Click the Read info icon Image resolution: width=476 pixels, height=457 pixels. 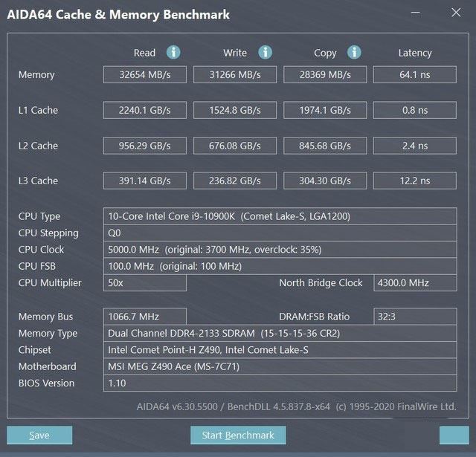point(173,53)
